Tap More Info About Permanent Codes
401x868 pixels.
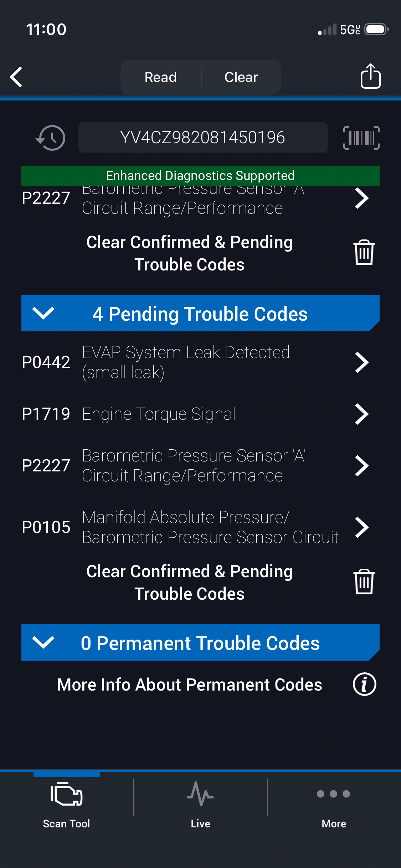click(190, 684)
